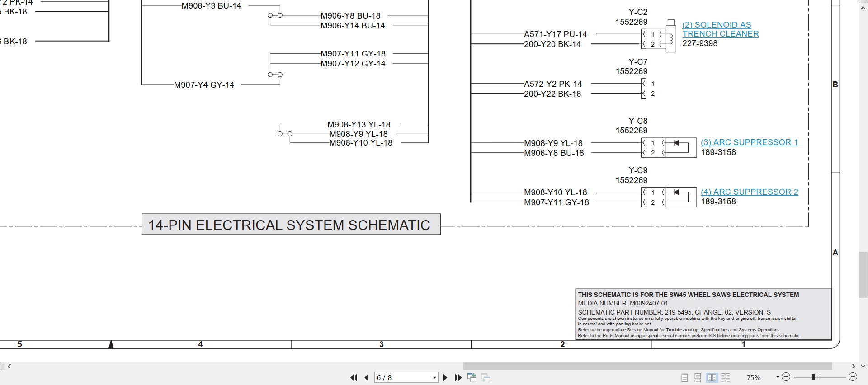Click wire label M908-Y10 YL-18 near Y-C9
This screenshot has height=385, width=868.
(556, 192)
